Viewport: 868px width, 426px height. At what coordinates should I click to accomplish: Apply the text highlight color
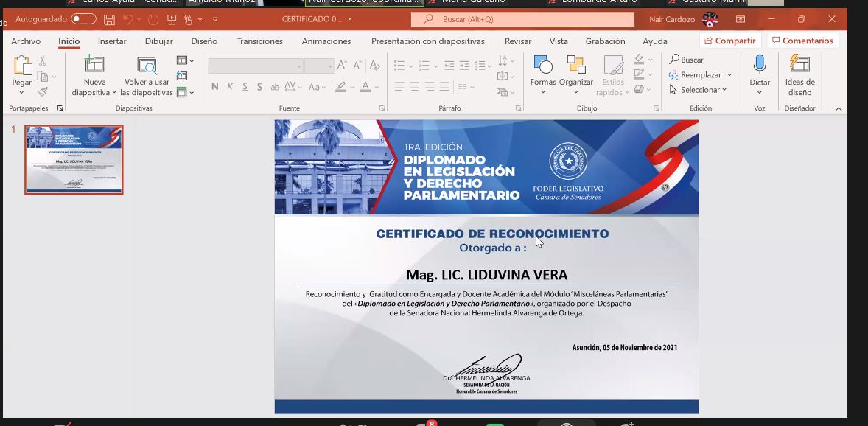coord(340,86)
